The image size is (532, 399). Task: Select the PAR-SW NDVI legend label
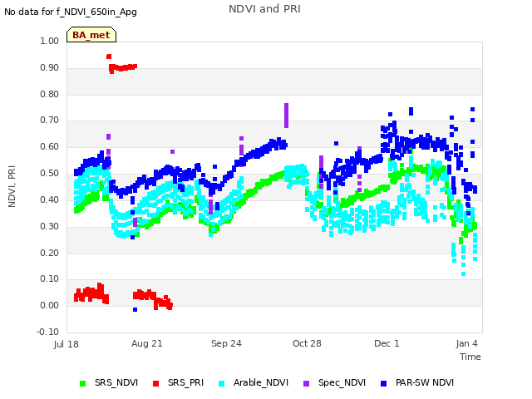point(425,382)
